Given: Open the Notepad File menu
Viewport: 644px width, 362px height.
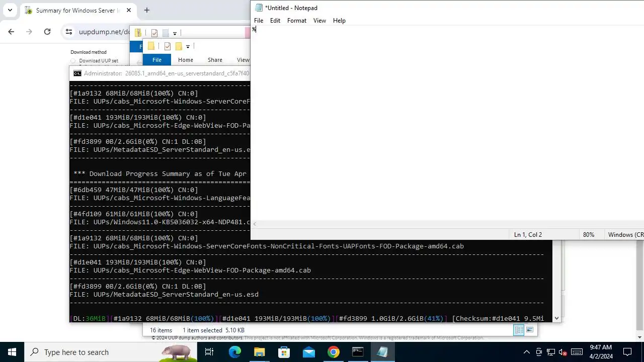Looking at the screenshot, I should [x=259, y=21].
